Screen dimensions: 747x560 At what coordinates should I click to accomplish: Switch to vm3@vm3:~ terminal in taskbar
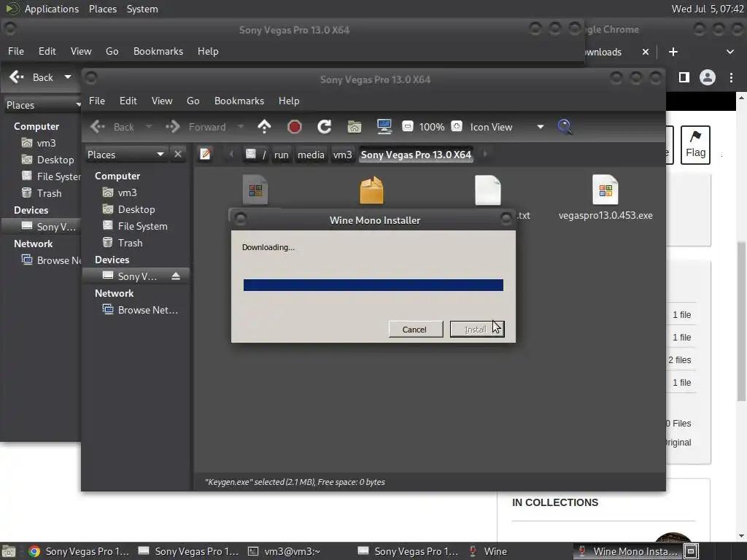pos(292,551)
